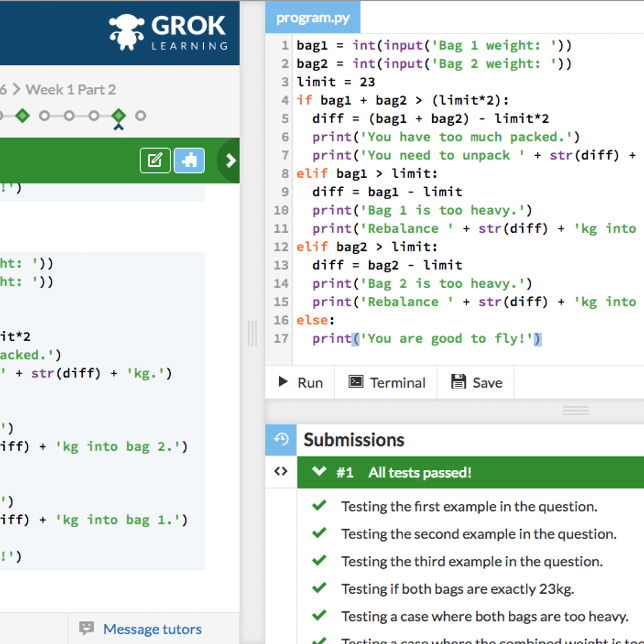Click line 6 print 'You have too much packed.'
The height and width of the screenshot is (644, 644).
(x=446, y=137)
